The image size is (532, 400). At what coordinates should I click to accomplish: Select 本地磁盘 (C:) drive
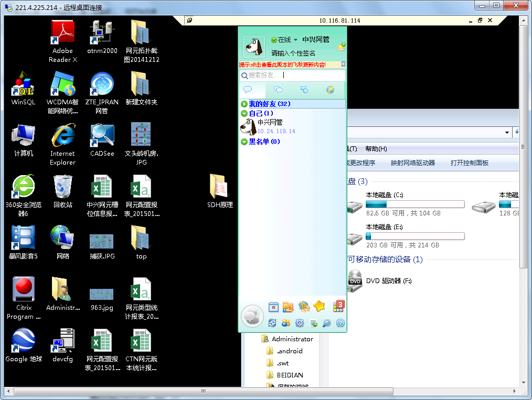pyautogui.click(x=406, y=204)
